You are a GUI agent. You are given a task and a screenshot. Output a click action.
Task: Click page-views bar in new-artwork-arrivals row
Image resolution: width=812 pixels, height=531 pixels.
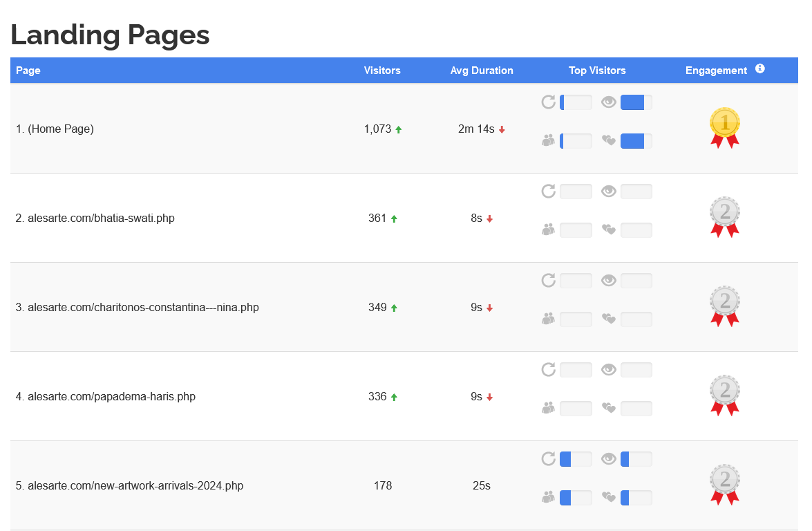click(x=636, y=458)
